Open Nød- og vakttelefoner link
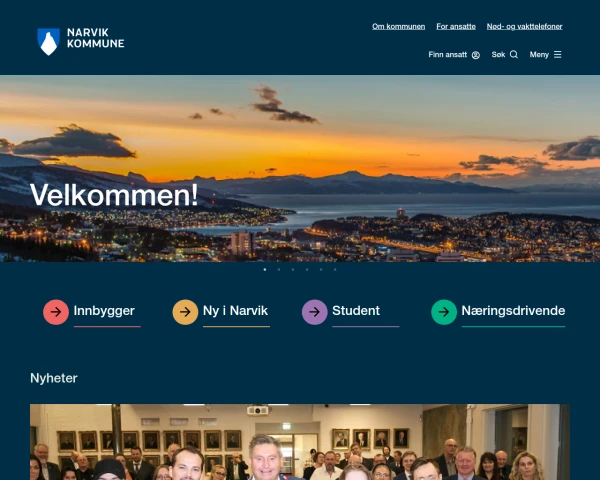Viewport: 600px width, 480px height. pos(524,26)
